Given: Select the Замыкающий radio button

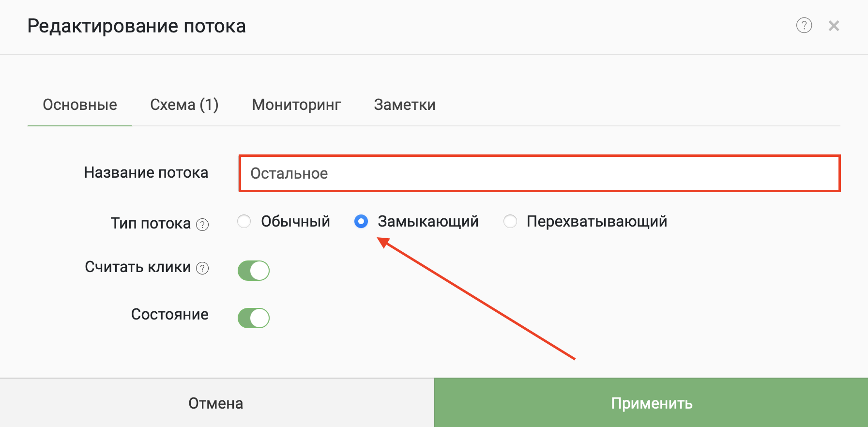Looking at the screenshot, I should coord(361,221).
